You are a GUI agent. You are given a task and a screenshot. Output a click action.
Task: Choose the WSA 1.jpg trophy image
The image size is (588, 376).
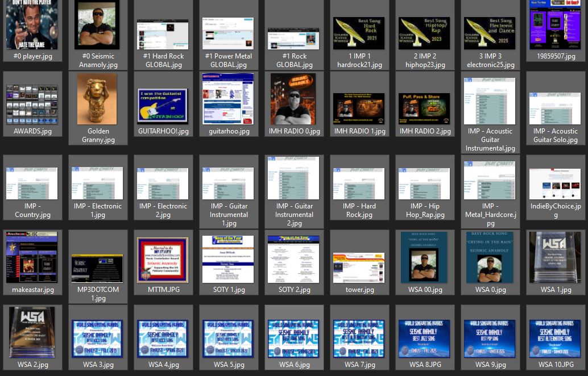pyautogui.click(x=556, y=257)
